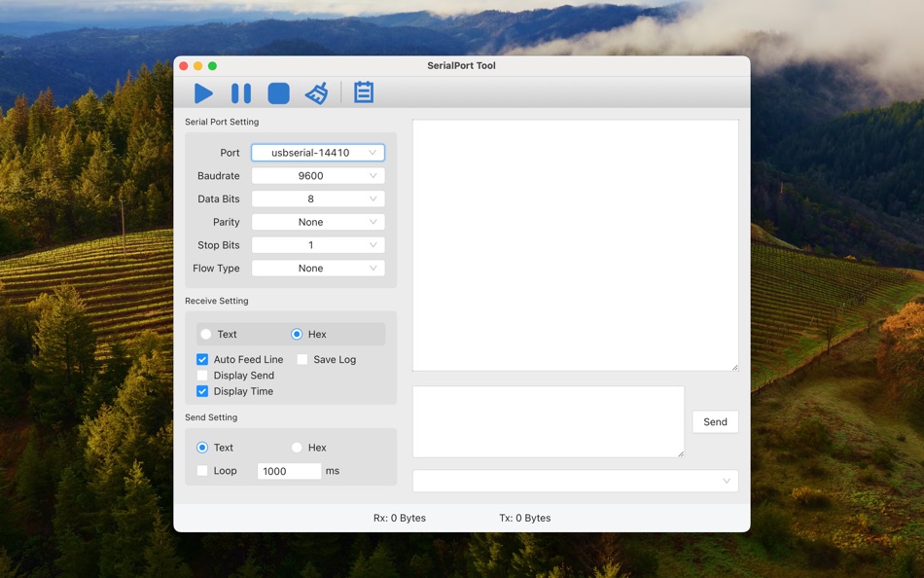This screenshot has width=924, height=578.
Task: Uncheck the Display Time option
Action: (201, 391)
